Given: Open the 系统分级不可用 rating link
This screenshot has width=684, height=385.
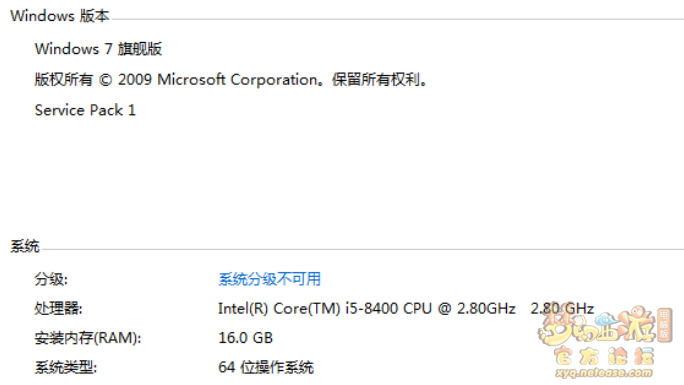Looking at the screenshot, I should point(270,279).
